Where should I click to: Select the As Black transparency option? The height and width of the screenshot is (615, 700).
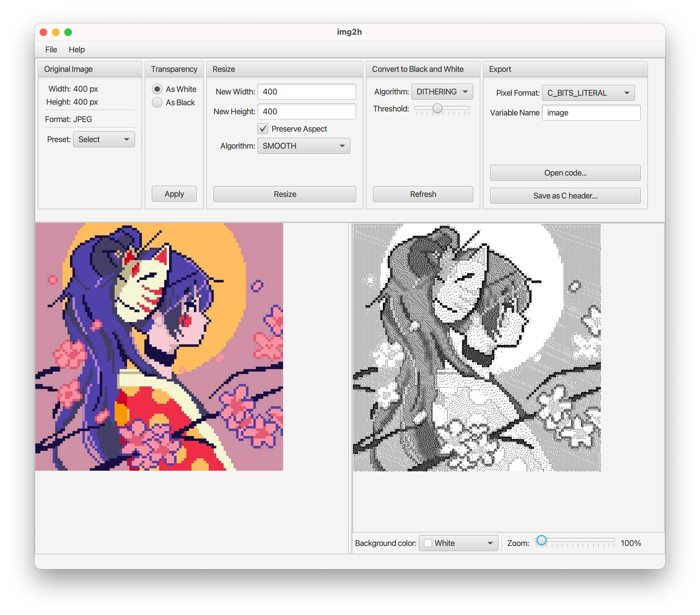point(157,103)
